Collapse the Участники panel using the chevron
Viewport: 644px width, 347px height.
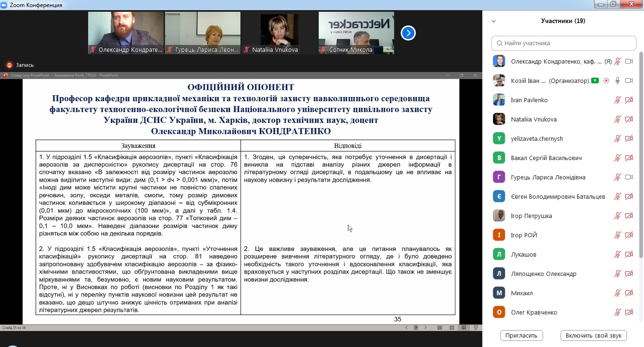494,21
